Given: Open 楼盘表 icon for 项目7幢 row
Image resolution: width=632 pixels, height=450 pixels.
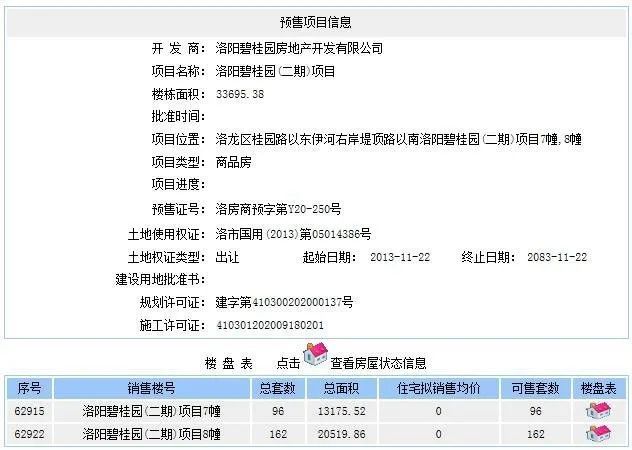Looking at the screenshot, I should pyautogui.click(x=599, y=411).
